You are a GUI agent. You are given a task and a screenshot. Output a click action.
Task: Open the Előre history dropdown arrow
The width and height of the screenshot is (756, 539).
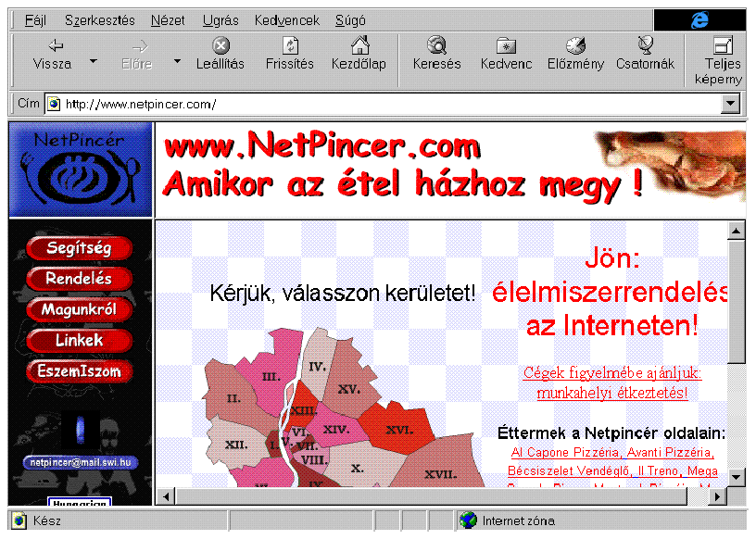tap(178, 61)
